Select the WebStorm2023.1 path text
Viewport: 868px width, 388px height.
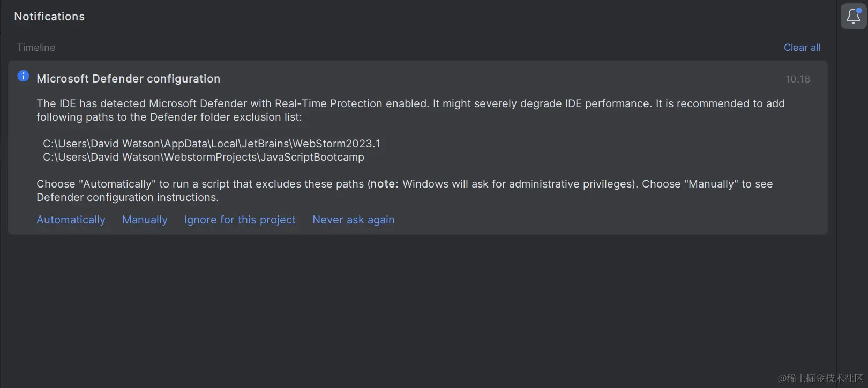[212, 144]
